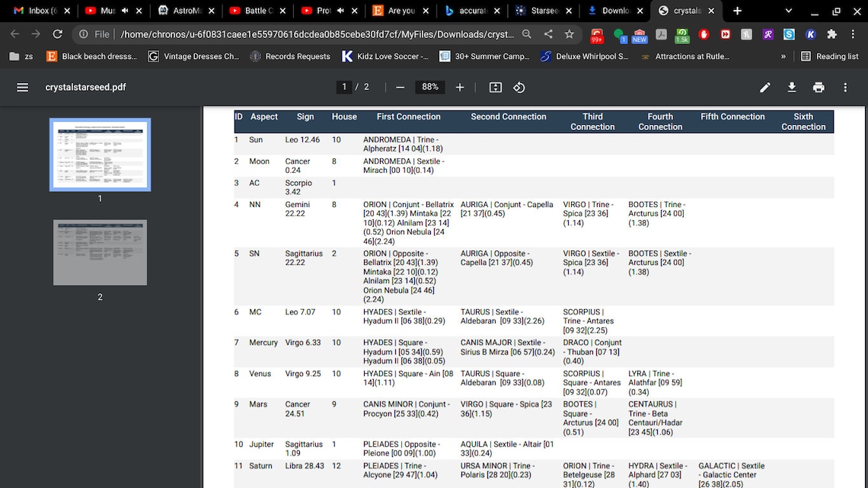
Task: Click the 88% zoom level field
Action: pyautogui.click(x=430, y=87)
